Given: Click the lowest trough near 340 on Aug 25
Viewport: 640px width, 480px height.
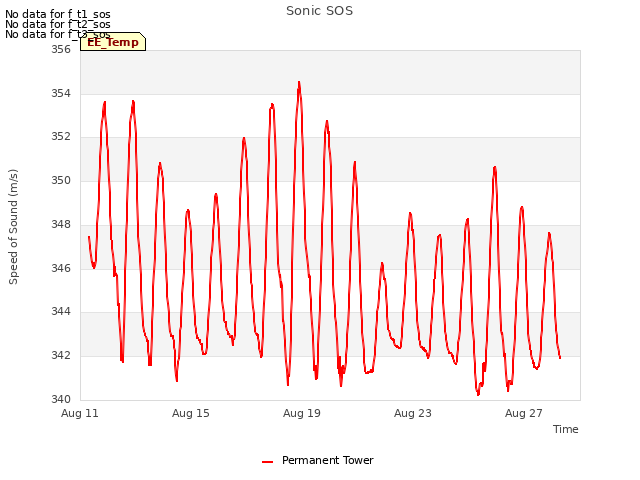Looking at the screenshot, I should coord(478,394).
